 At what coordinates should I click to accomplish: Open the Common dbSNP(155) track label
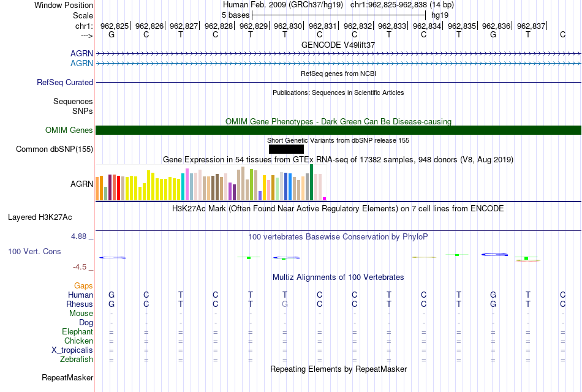[55, 149]
